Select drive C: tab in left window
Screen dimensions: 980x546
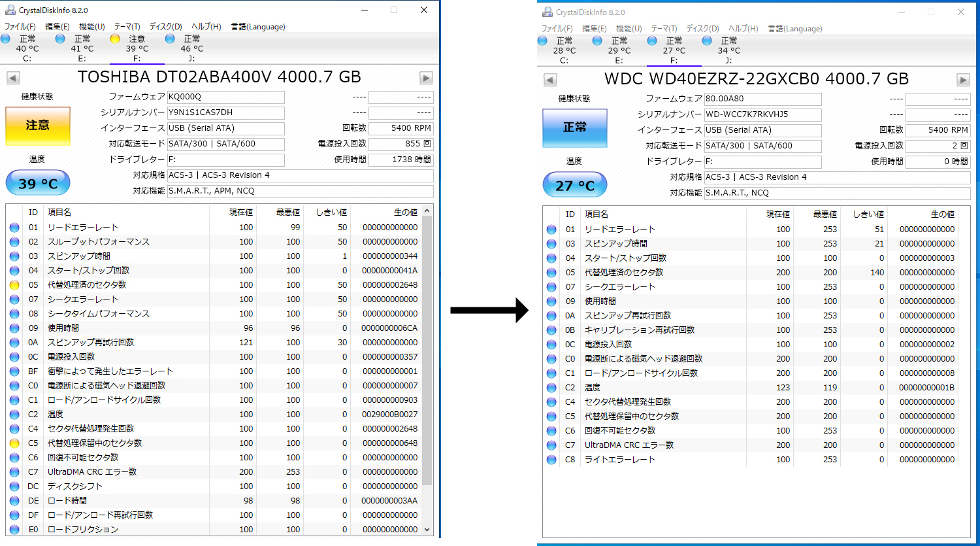tap(26, 48)
